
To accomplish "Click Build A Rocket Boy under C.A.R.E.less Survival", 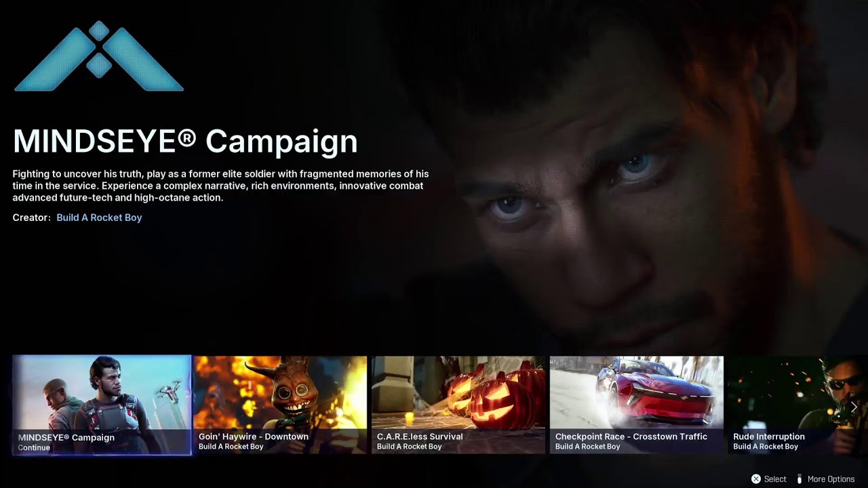I will pos(409,447).
